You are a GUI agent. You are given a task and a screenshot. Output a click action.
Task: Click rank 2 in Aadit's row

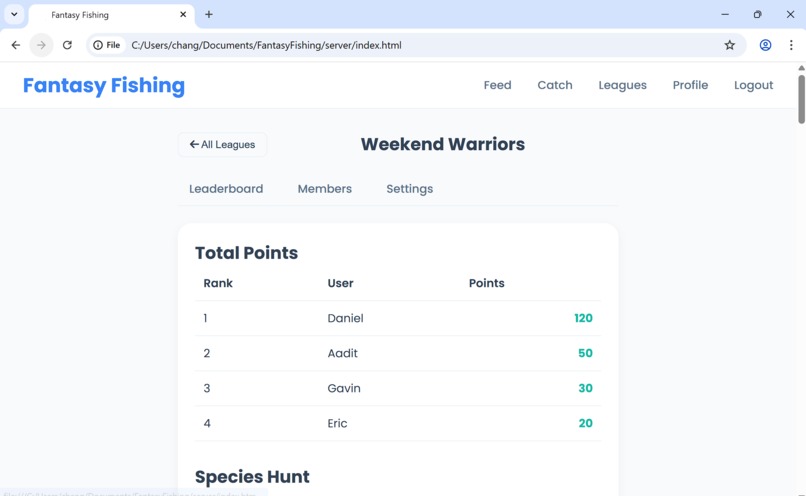(207, 353)
